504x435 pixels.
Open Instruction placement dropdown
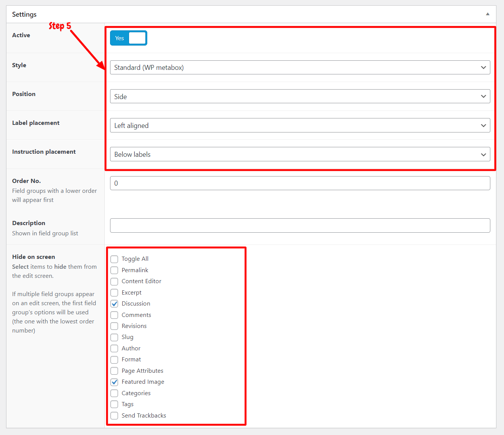[300, 154]
